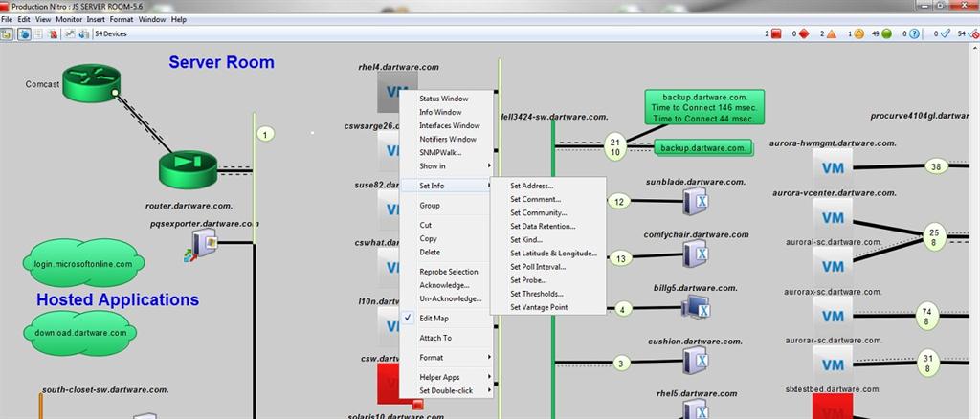
Task: Toggle the Edit Map checkmark option
Action: click(434, 318)
